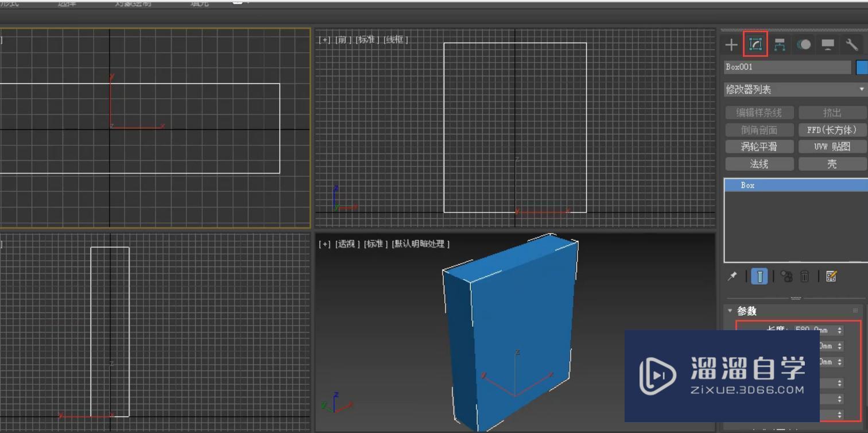Open the blue object color swatch
Screen dimensions: 868x433
click(862, 67)
